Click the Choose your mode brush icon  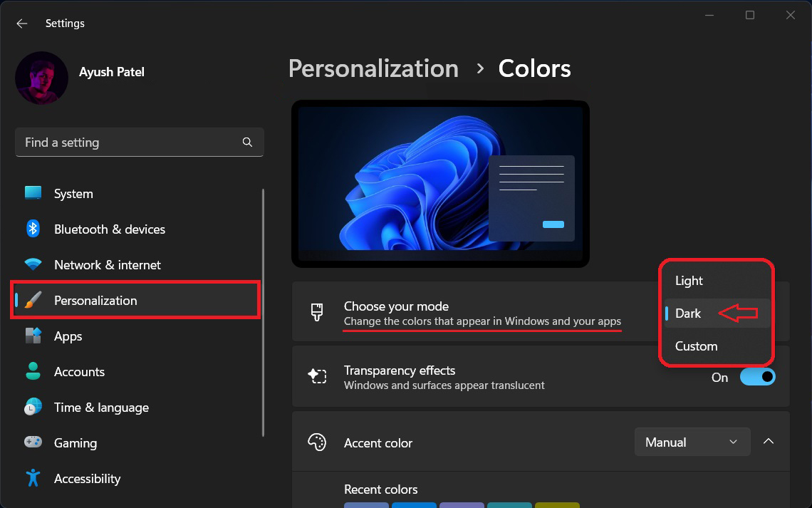(x=317, y=312)
